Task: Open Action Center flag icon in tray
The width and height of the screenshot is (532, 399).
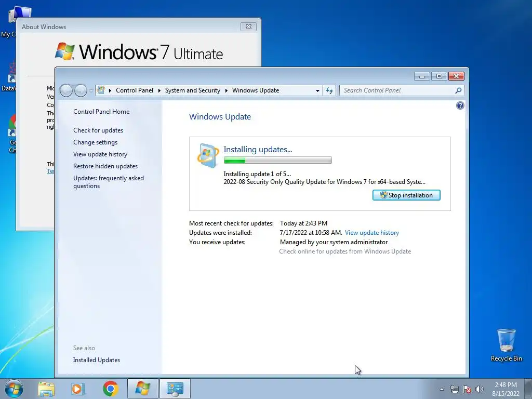Action: (467, 389)
